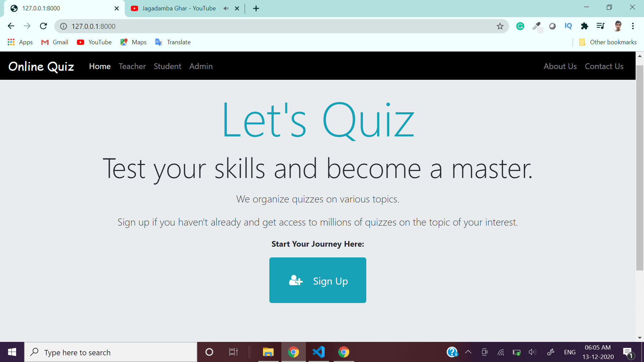This screenshot has width=644, height=362.
Task: Toggle the browser dark mode extension
Action: (552, 26)
